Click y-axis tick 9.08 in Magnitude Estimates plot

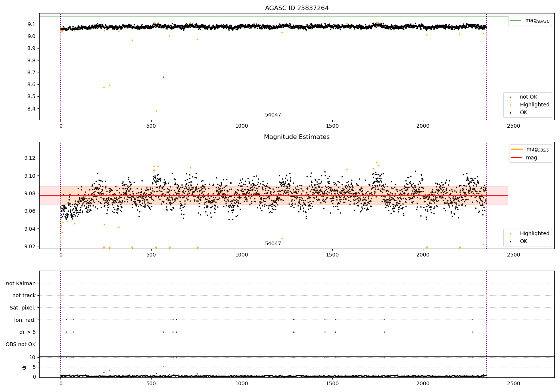pyautogui.click(x=29, y=193)
